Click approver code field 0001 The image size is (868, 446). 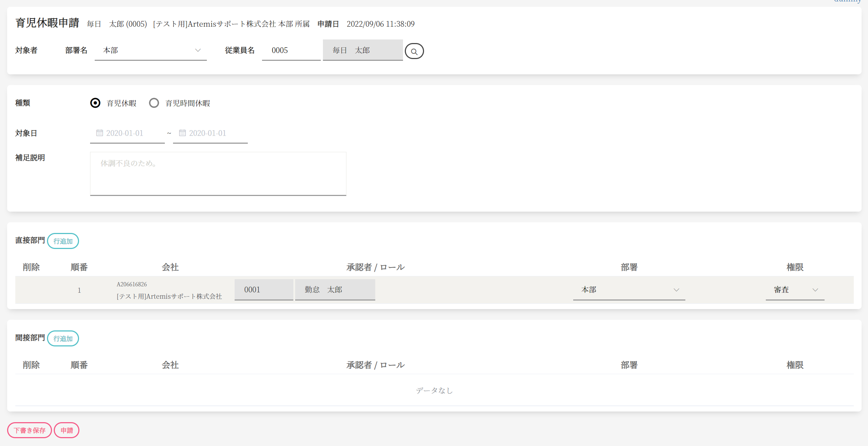263,290
